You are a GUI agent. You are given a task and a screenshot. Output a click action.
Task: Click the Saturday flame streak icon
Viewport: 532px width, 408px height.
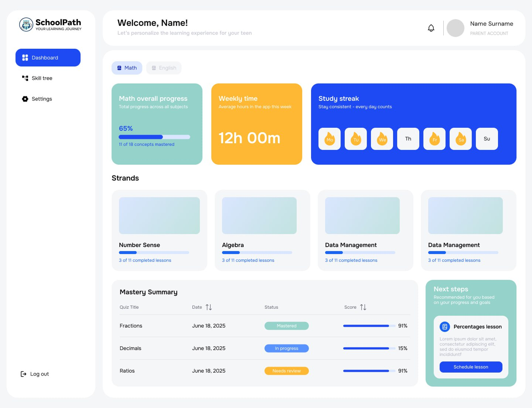tap(460, 138)
